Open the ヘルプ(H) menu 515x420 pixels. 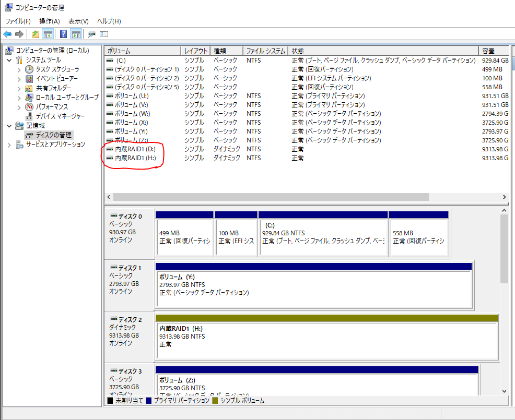pos(109,21)
